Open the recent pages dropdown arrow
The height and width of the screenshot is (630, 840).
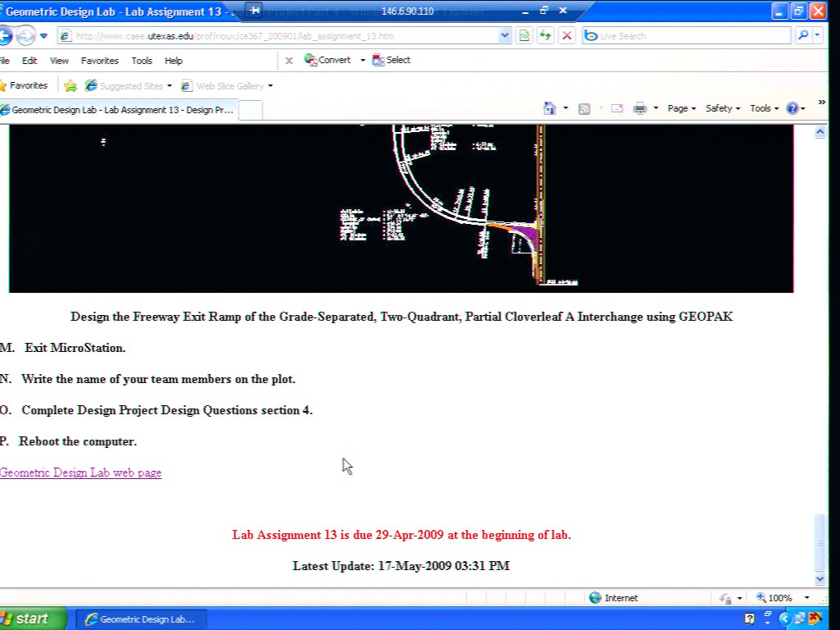click(44, 36)
